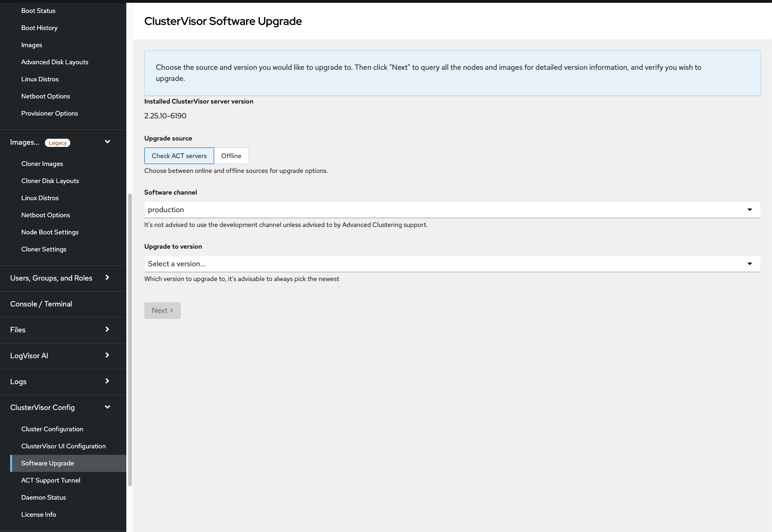772x532 pixels.
Task: Open Console / Terminal page
Action: coord(41,304)
